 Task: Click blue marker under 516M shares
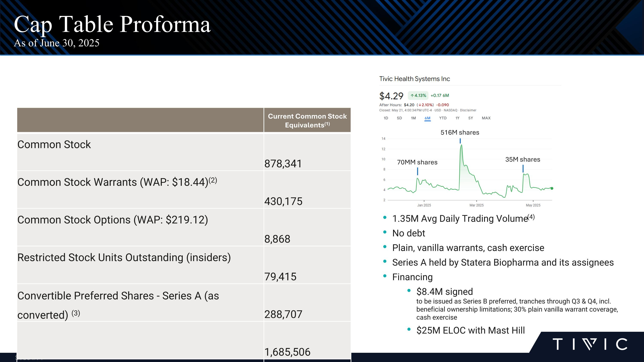[460, 141]
